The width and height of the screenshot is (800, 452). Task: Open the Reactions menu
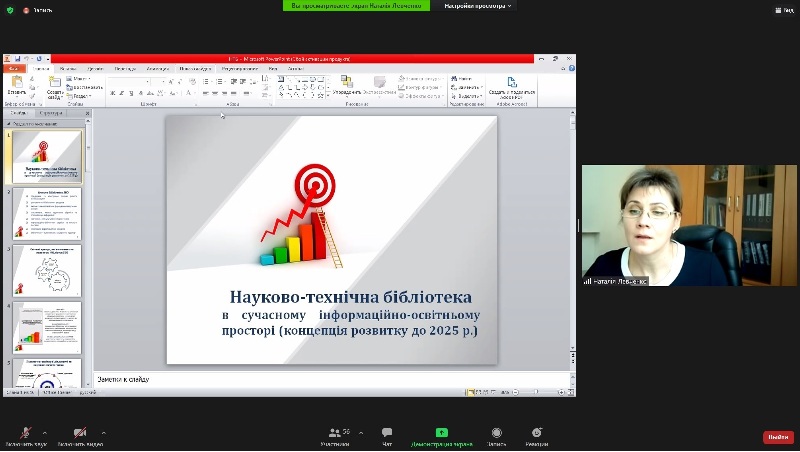(537, 433)
